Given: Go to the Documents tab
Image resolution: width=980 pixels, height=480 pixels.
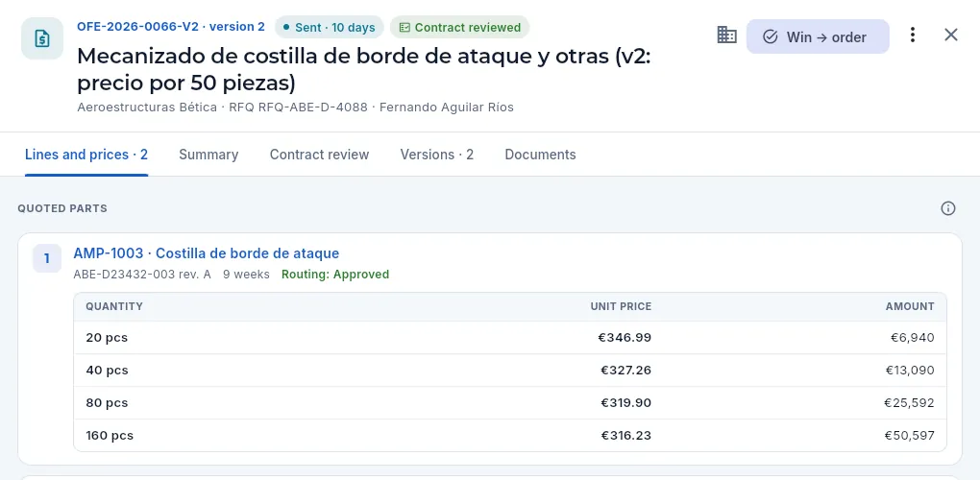Looking at the screenshot, I should [x=540, y=155].
